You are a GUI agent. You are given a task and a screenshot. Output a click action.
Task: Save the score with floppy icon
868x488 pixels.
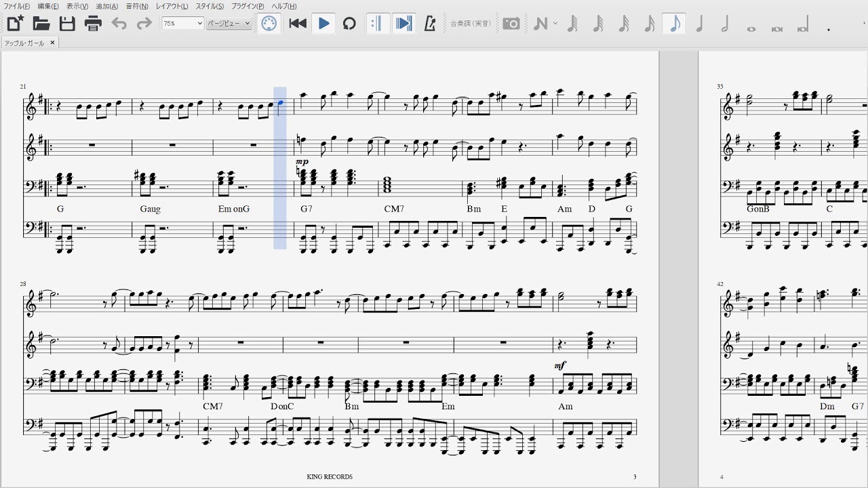coord(67,24)
